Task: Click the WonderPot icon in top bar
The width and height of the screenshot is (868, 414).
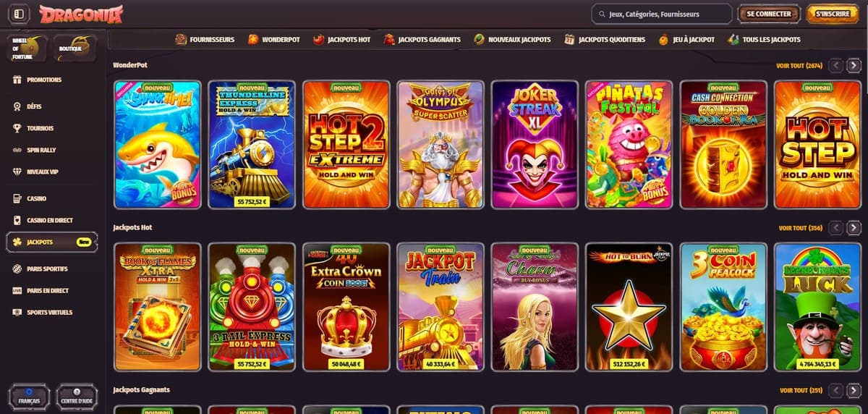Action: (253, 39)
